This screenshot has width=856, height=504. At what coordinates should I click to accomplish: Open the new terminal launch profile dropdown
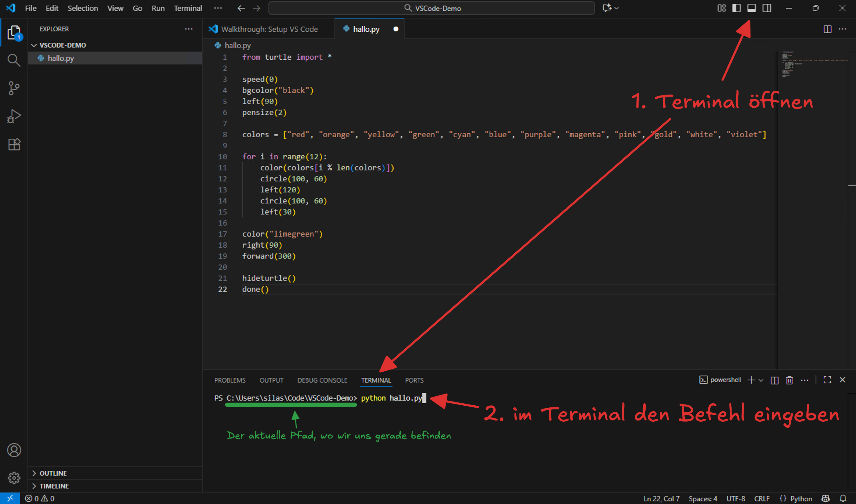tap(761, 380)
